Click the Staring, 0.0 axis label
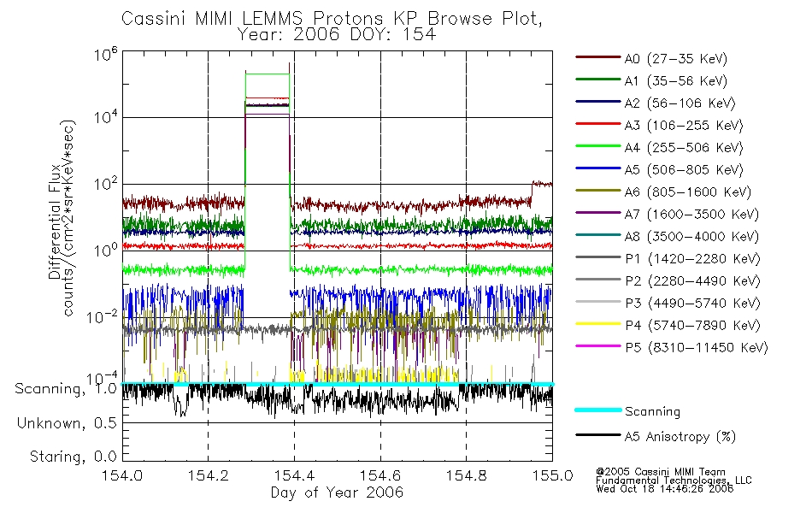Screen dimensions: 812x513 (x=73, y=457)
